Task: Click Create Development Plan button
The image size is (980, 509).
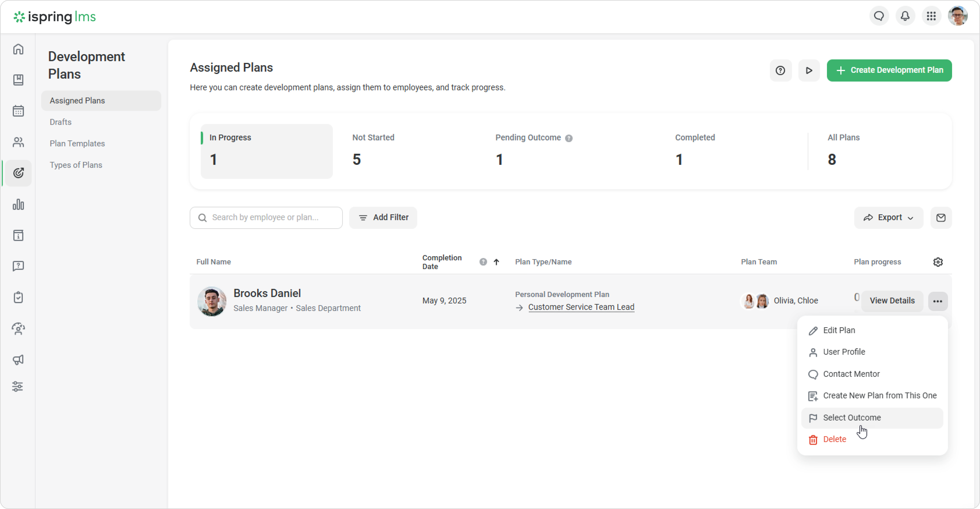Action: tap(889, 70)
